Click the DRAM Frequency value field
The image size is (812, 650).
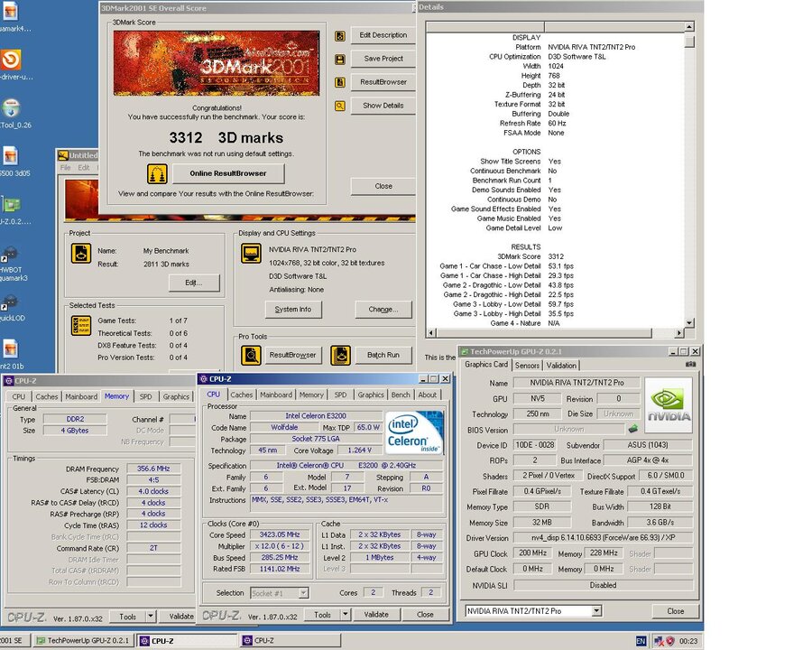point(153,469)
